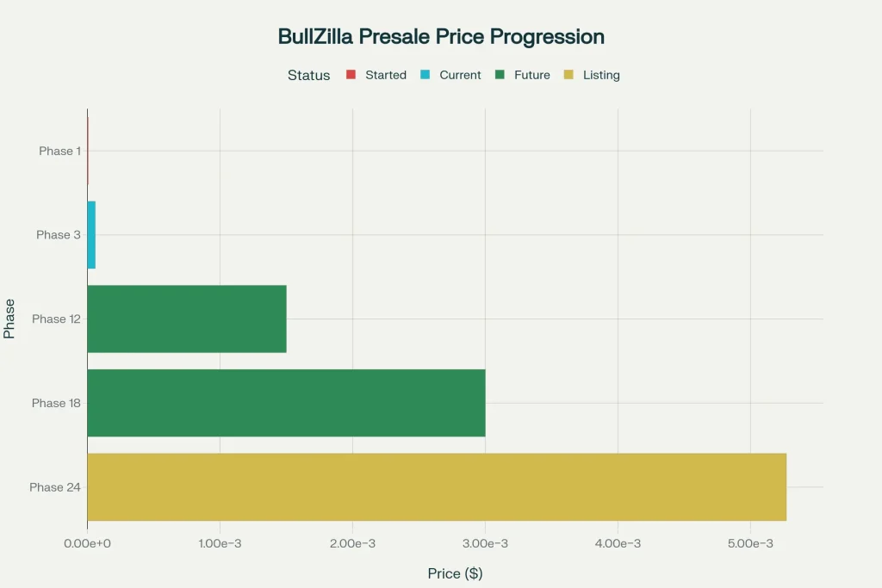The height and width of the screenshot is (588, 882).
Task: Hide the Listing series via legend label
Action: 601,75
